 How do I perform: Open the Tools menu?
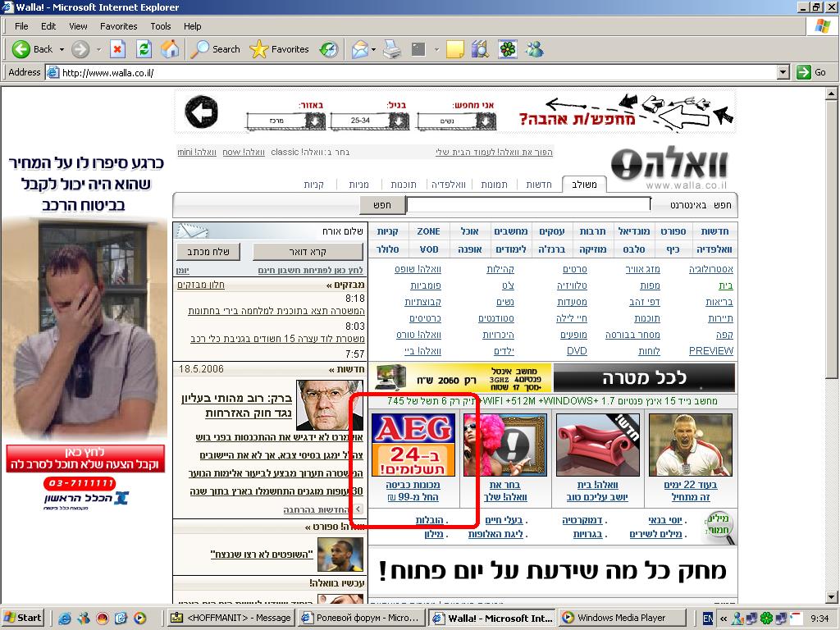pos(160,26)
